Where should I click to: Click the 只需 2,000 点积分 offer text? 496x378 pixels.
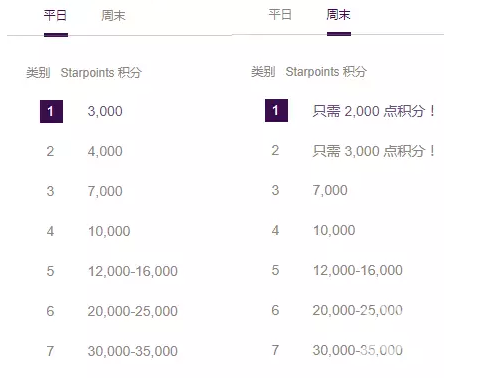click(374, 111)
